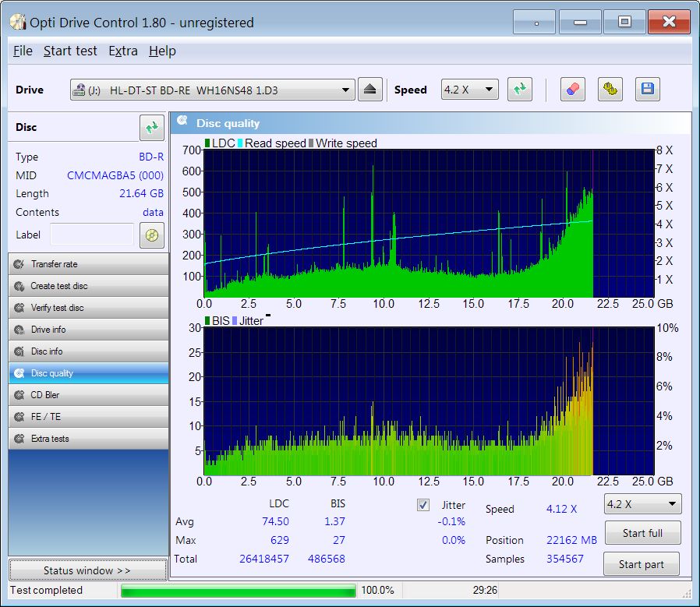Click the Samples value 354567

[564, 559]
